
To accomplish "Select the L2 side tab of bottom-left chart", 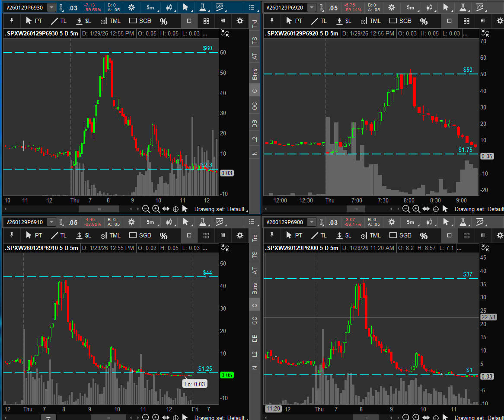I will point(255,354).
